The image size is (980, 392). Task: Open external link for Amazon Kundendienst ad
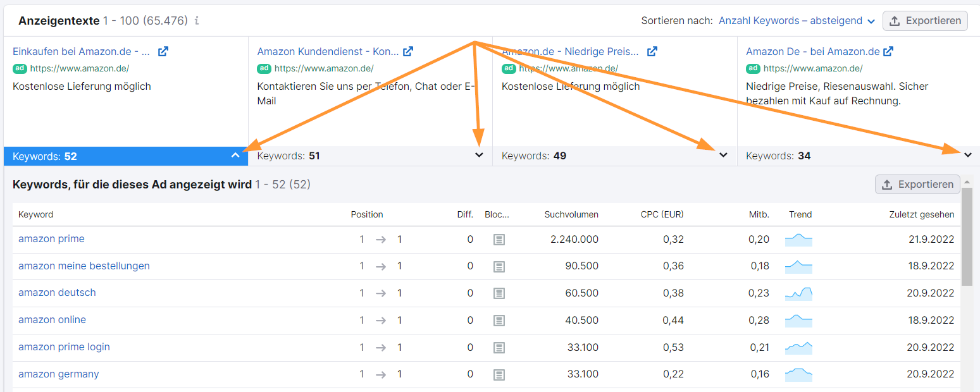tap(408, 51)
